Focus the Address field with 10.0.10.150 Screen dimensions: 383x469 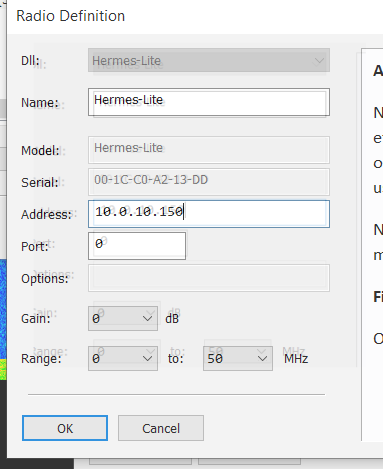(x=209, y=214)
